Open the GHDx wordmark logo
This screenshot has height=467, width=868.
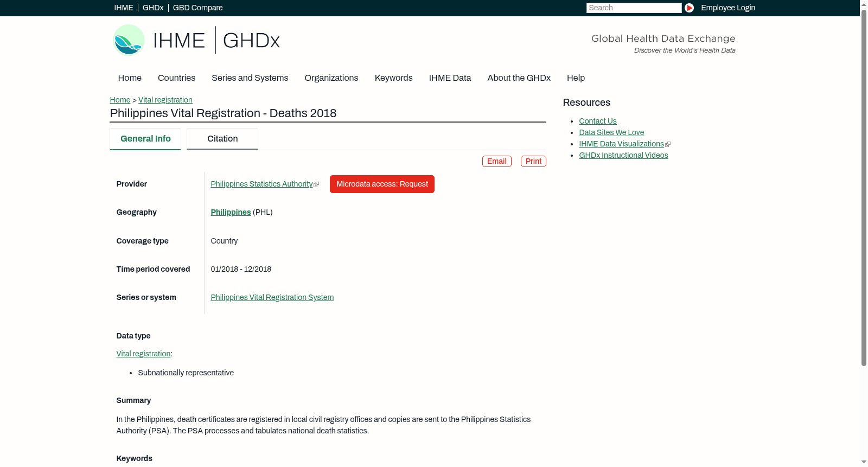(251, 41)
